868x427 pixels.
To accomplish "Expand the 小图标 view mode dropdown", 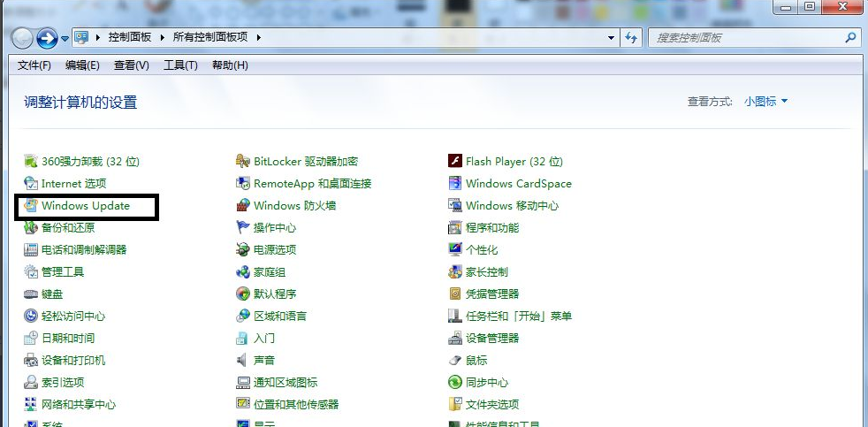I will pyautogui.click(x=765, y=102).
